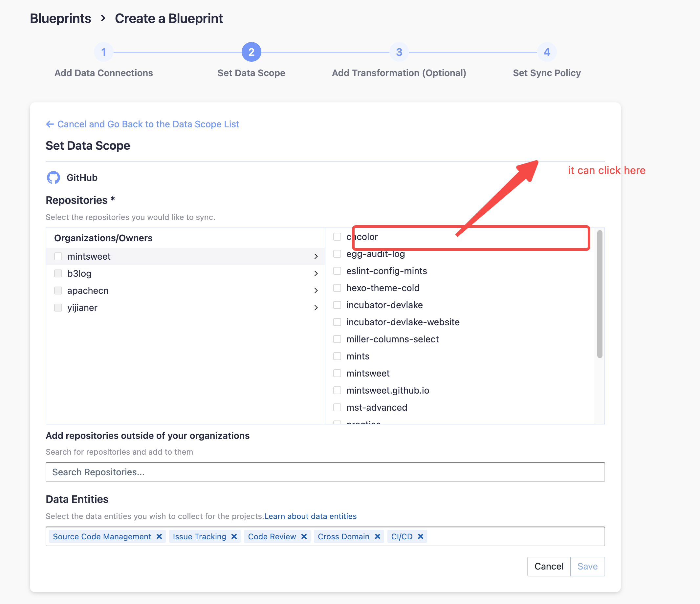Open Learn about data entities link
Screen dimensions: 700x604
(310, 516)
